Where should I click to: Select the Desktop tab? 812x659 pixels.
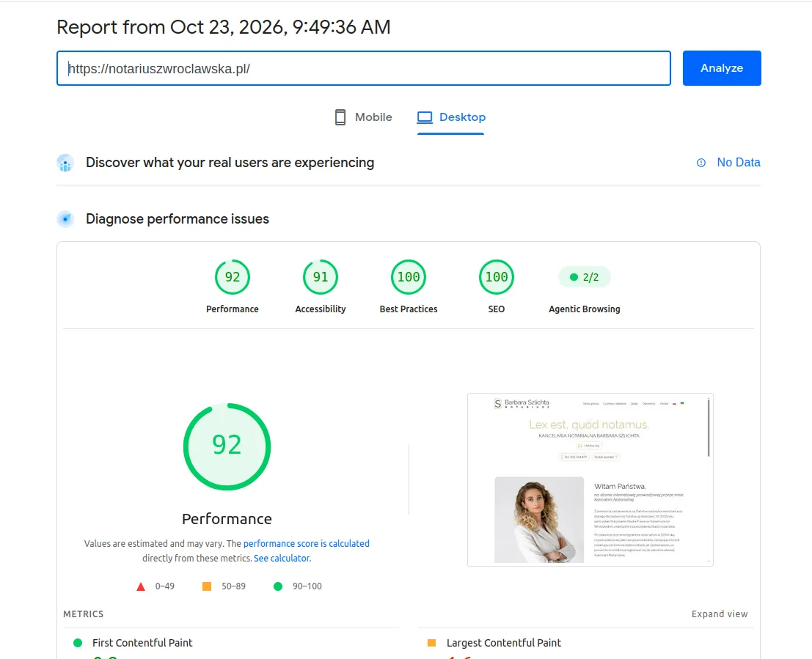[x=451, y=117]
